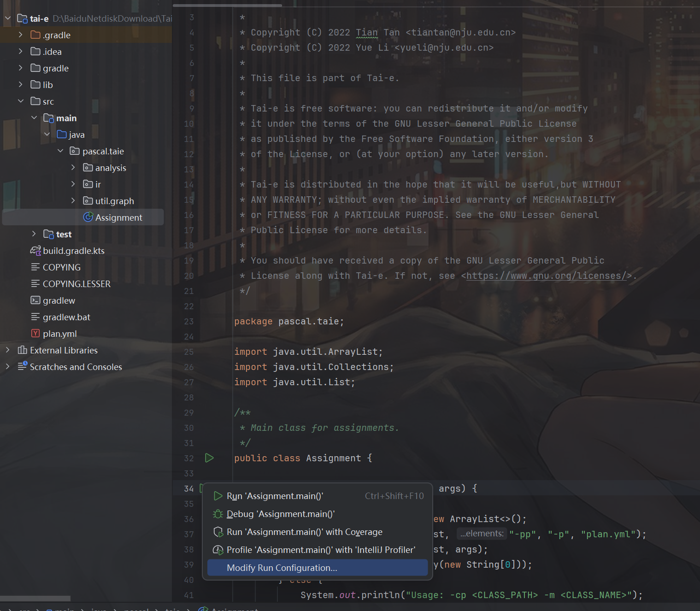Click the Assignment class file icon
This screenshot has width=700, height=611.
coord(88,217)
